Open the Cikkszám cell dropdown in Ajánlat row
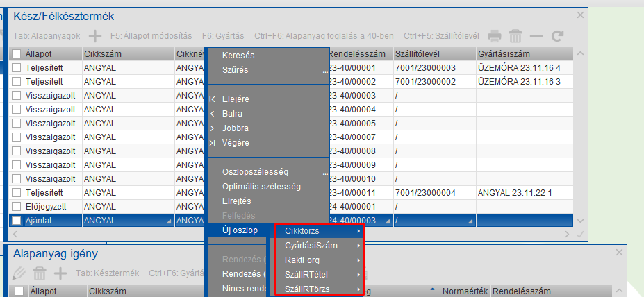The image size is (644, 297). coord(170,222)
